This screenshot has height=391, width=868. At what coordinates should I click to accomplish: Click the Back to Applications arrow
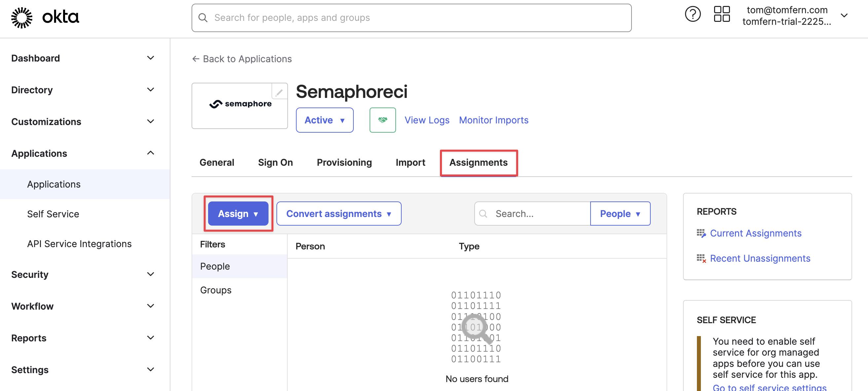click(196, 59)
